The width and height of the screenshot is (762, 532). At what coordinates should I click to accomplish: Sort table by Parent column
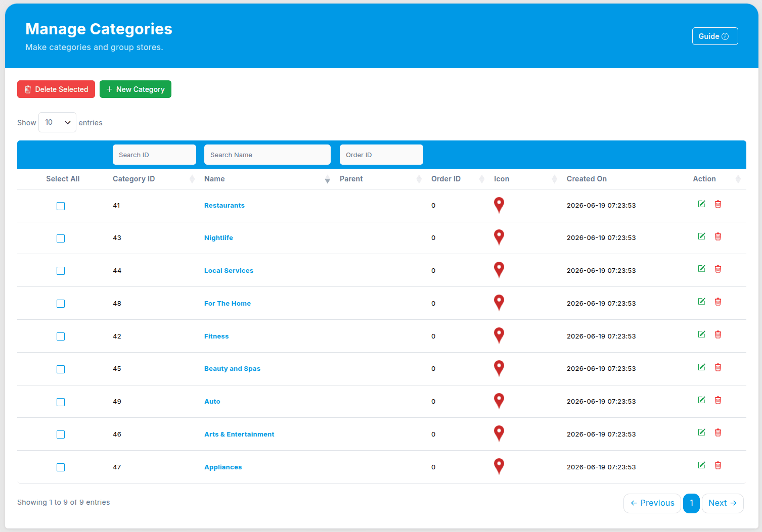[x=381, y=179]
